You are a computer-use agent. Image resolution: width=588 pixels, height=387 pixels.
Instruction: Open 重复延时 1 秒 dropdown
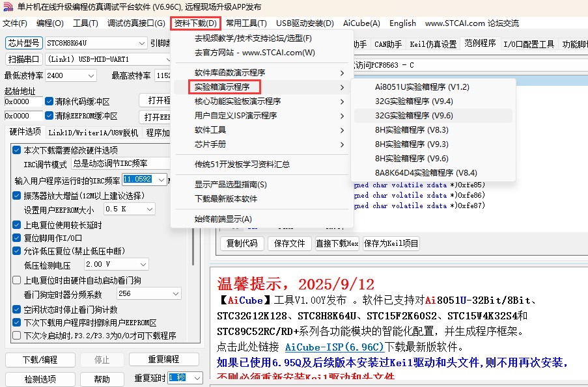point(185,378)
